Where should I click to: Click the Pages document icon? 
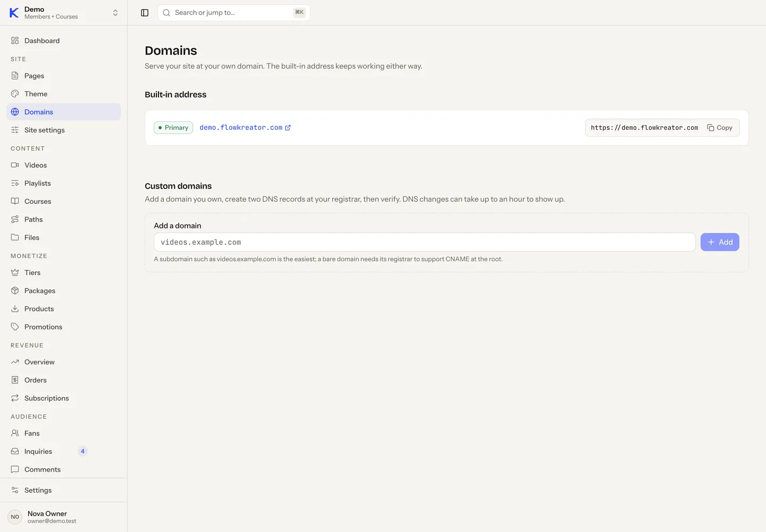[15, 76]
